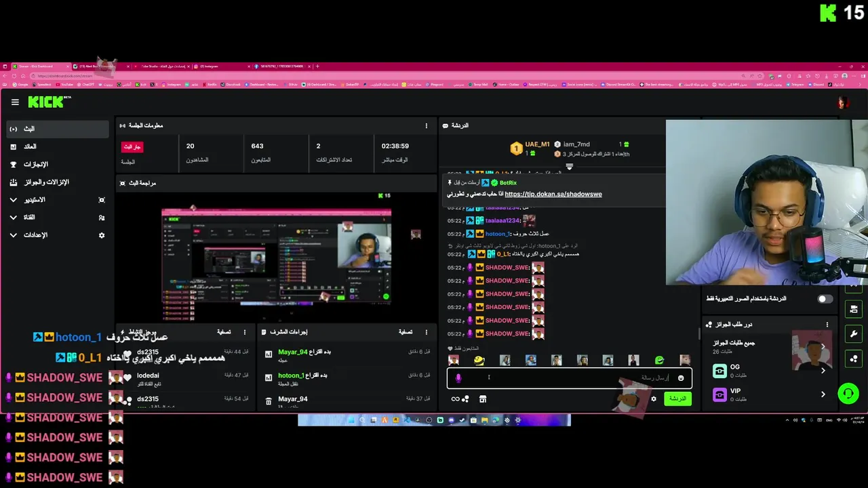Screen dimensions: 868x488
Task: Click UAE_M1 top gifter name
Action: point(536,144)
